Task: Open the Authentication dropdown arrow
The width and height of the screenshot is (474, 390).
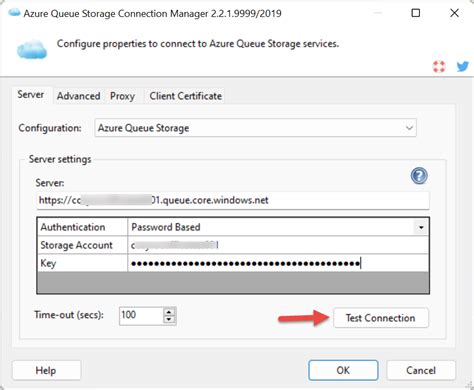Action: pyautogui.click(x=421, y=227)
